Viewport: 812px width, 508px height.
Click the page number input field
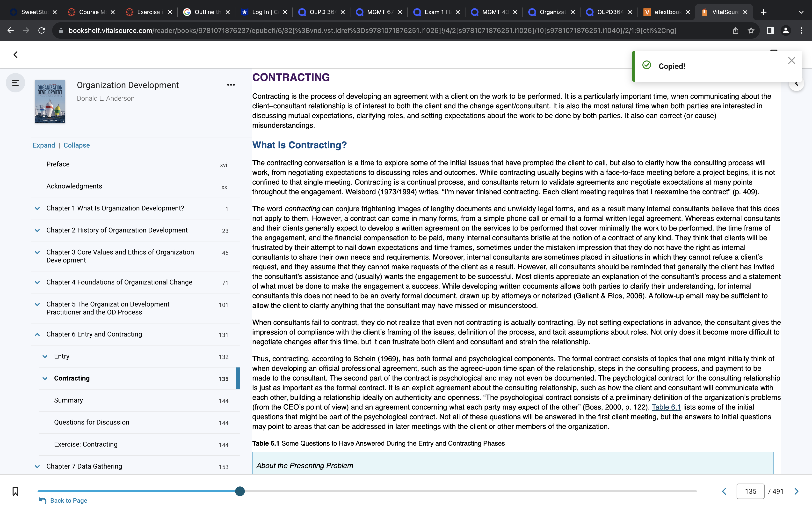pyautogui.click(x=750, y=491)
